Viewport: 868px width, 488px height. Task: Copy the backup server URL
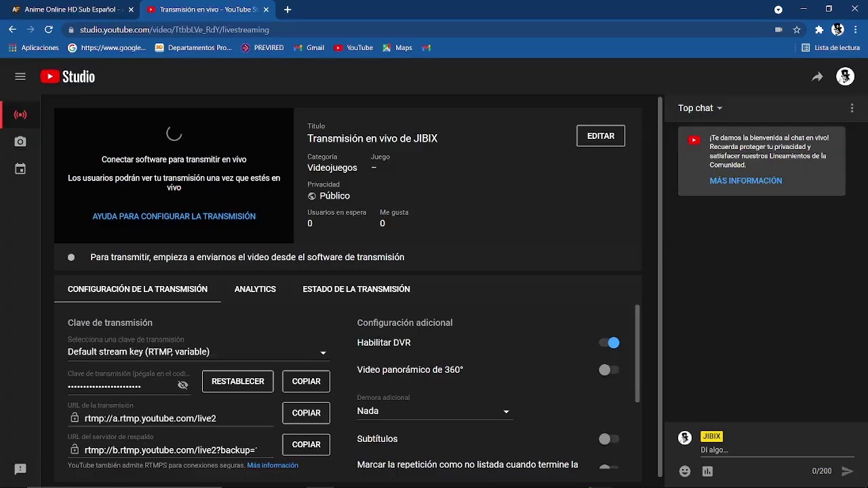coord(306,445)
